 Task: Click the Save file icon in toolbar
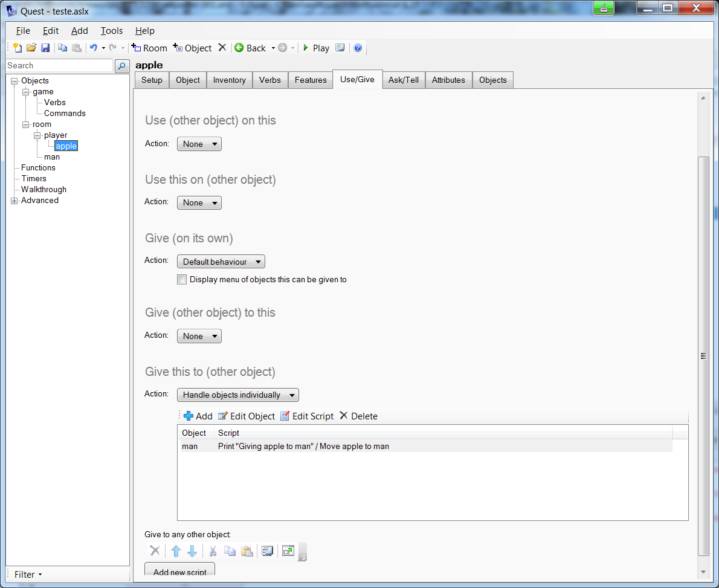tap(45, 48)
